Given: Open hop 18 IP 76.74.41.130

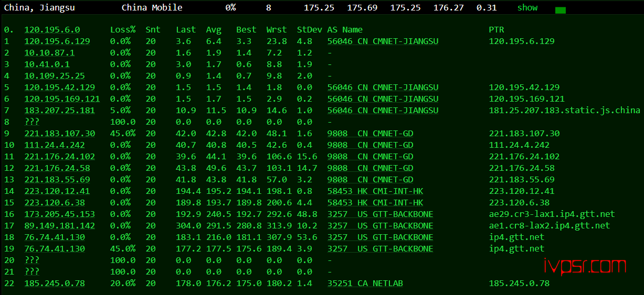Looking at the screenshot, I should (x=55, y=237).
